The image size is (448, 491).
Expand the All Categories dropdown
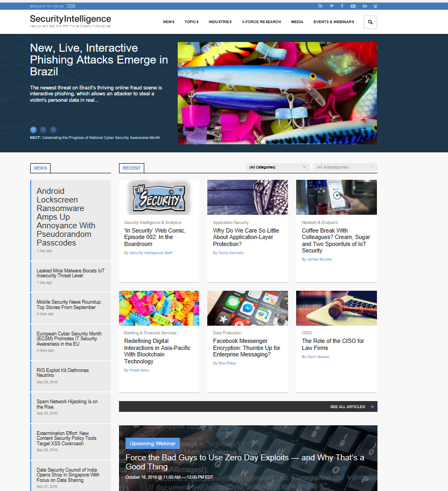(x=277, y=167)
